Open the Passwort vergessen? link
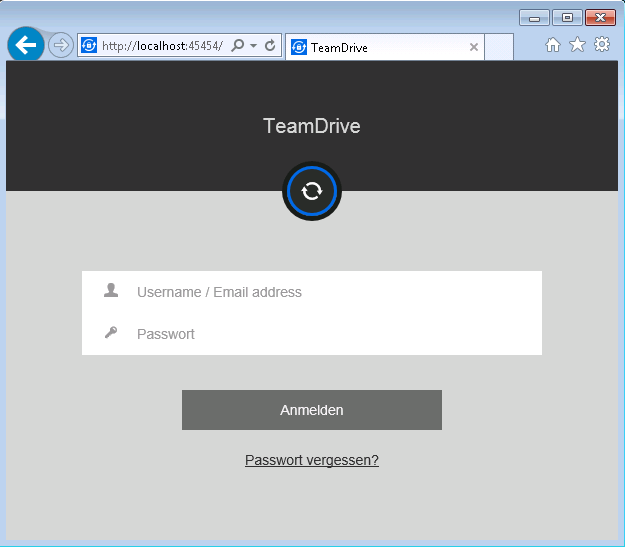The image size is (625, 547). tap(312, 460)
